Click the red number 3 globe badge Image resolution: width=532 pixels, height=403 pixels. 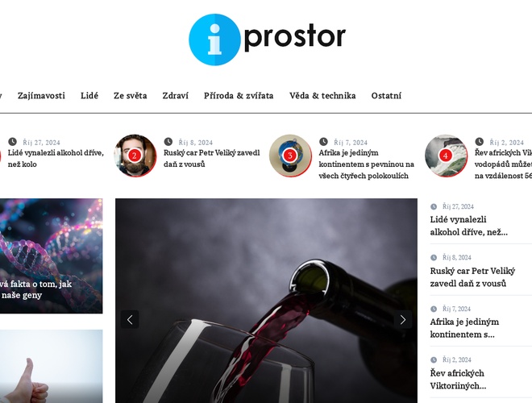[289, 156]
